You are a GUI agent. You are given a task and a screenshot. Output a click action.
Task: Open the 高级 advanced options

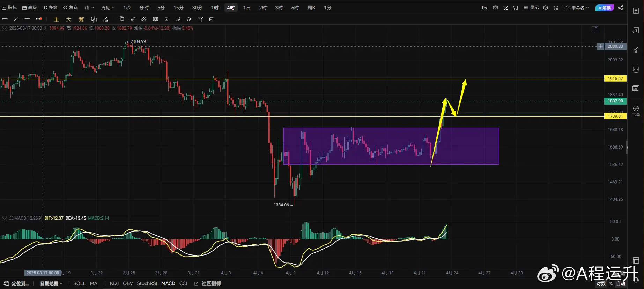click(x=30, y=8)
